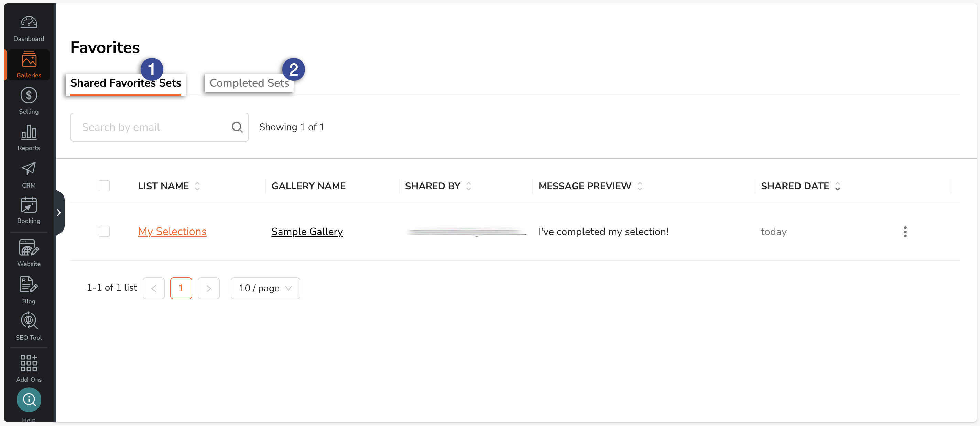Open the Sample Gallery link
Image resolution: width=980 pixels, height=426 pixels.
coord(307,232)
